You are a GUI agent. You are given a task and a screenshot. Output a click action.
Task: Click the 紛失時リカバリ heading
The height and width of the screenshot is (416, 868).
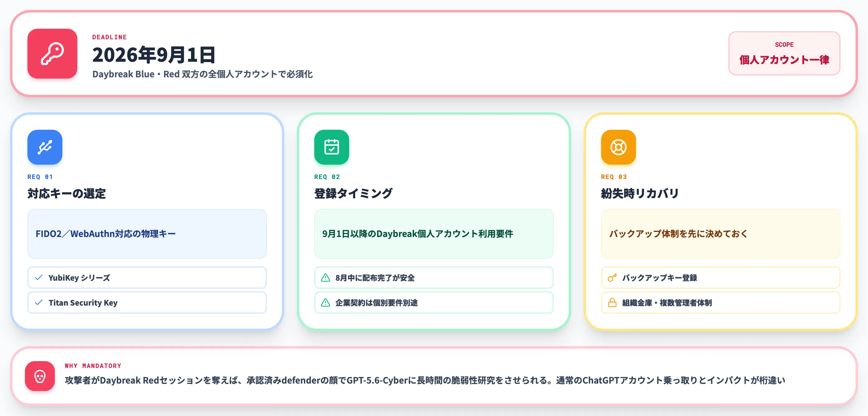[639, 194]
